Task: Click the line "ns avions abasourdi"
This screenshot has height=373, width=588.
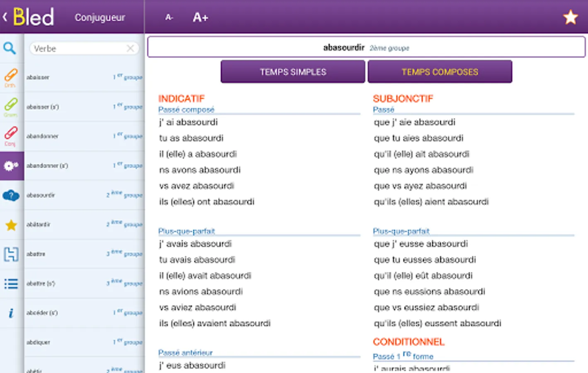Action: point(201,292)
